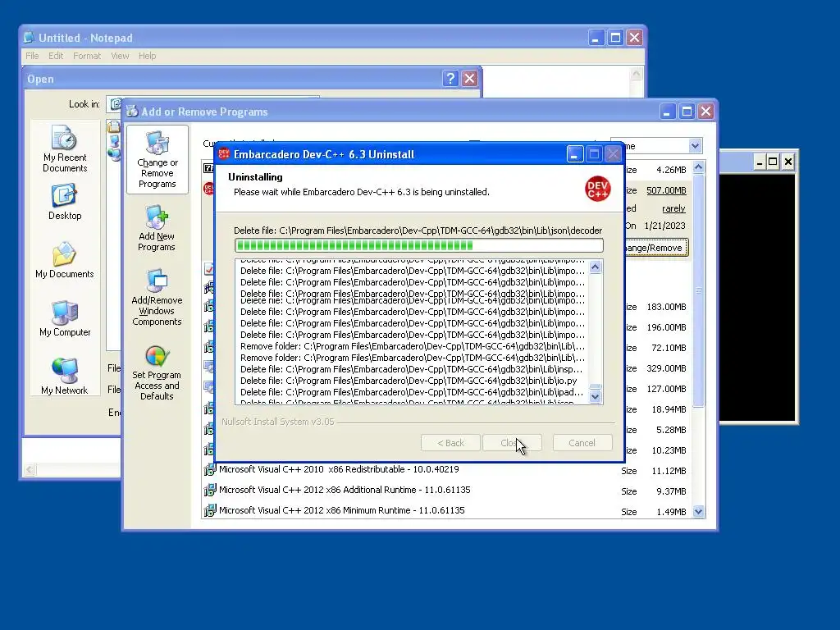
Task: Click the 507.00MB size link
Action: click(x=666, y=190)
